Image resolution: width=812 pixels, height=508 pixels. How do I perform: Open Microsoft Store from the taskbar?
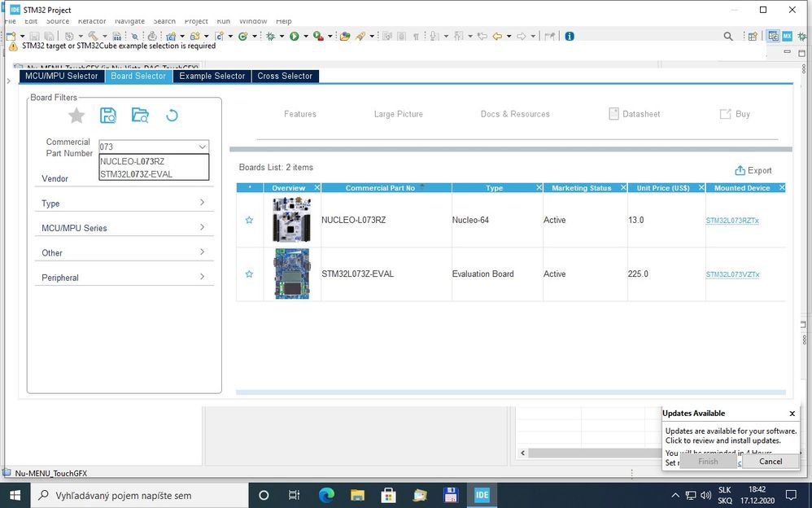(x=388, y=495)
